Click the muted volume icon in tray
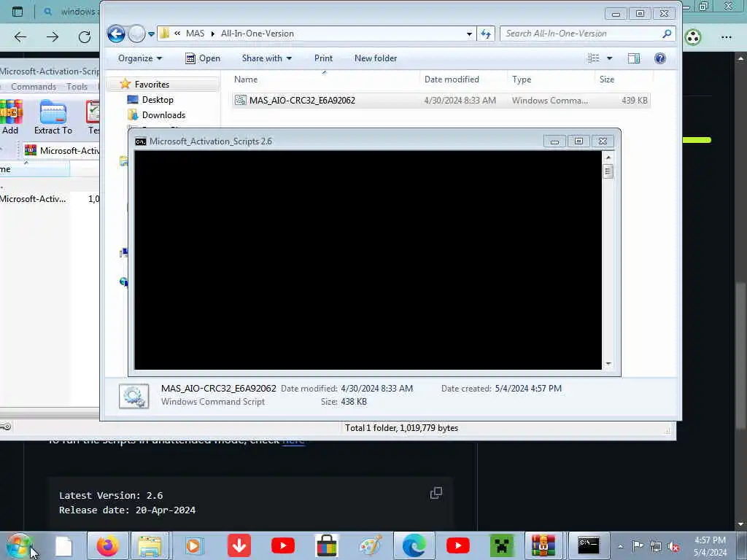Image resolution: width=747 pixels, height=560 pixels. click(673, 547)
